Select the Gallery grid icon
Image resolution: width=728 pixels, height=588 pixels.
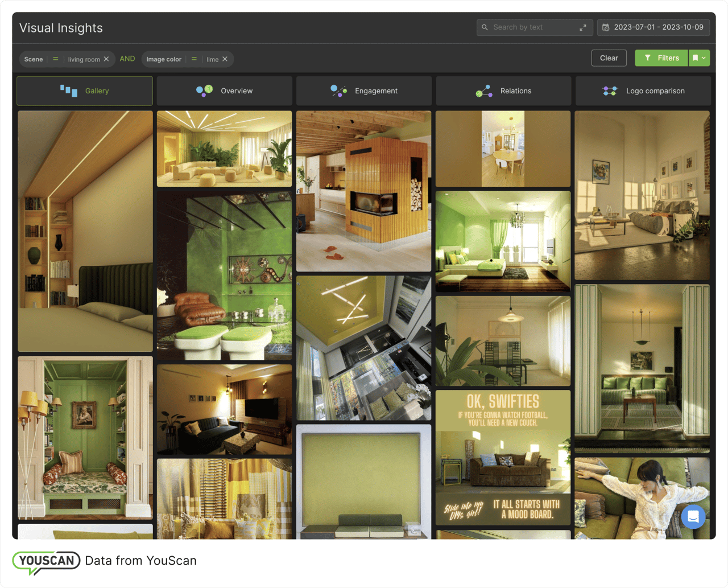click(69, 91)
